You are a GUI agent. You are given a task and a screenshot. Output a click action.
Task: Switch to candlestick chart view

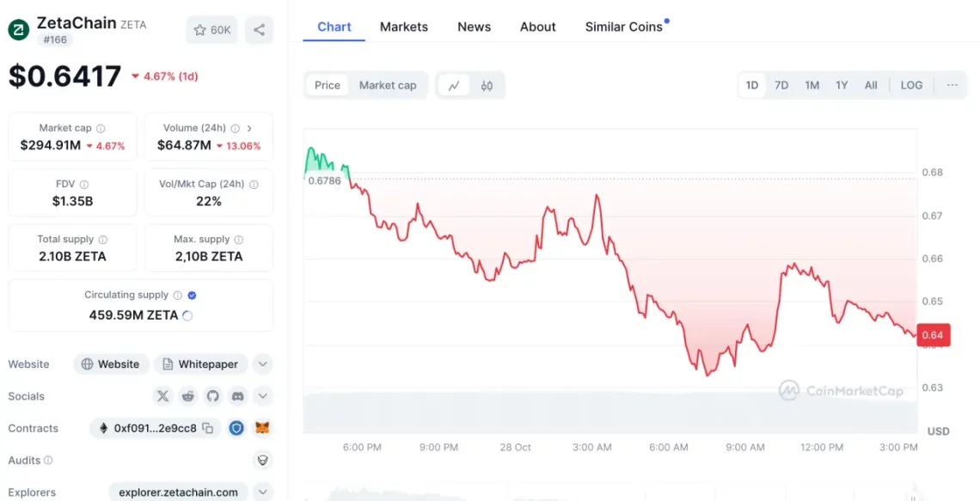(487, 85)
